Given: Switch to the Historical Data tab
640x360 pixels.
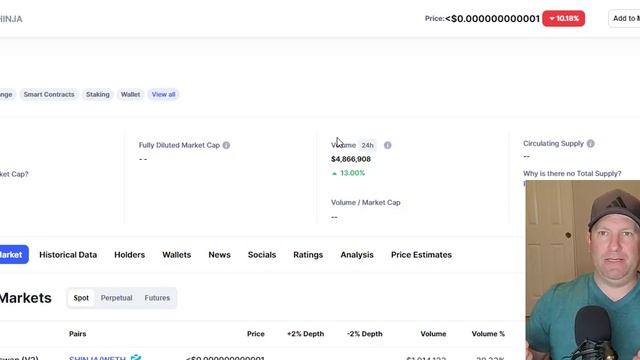Looking at the screenshot, I should click(68, 255).
